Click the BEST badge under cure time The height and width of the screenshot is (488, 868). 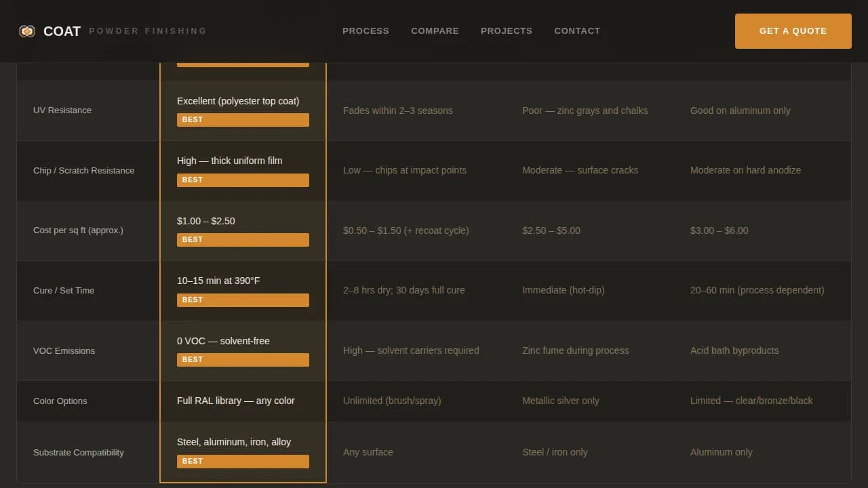tap(243, 300)
